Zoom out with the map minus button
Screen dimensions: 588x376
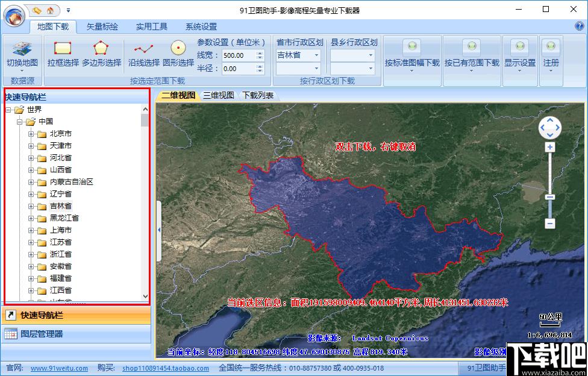point(550,224)
